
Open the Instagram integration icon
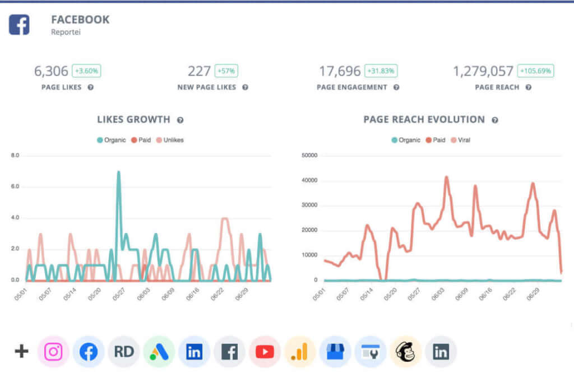point(53,352)
